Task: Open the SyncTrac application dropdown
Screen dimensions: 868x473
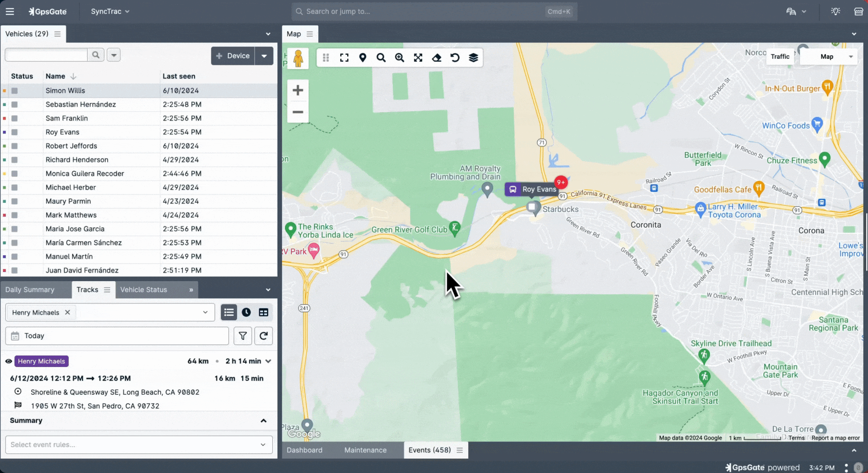Action: [x=110, y=11]
